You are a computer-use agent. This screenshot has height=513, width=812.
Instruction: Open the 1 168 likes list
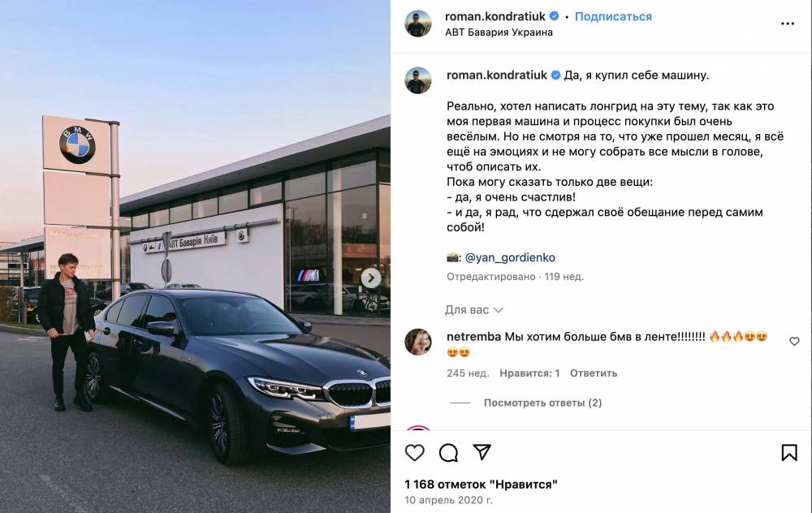pos(481,485)
